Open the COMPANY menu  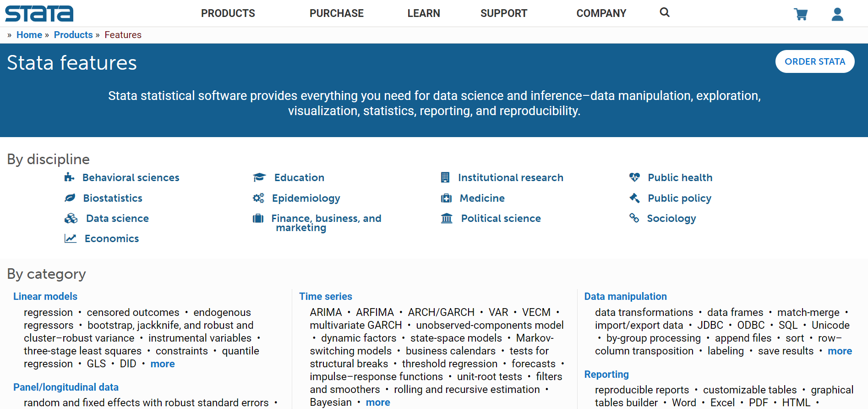click(601, 13)
